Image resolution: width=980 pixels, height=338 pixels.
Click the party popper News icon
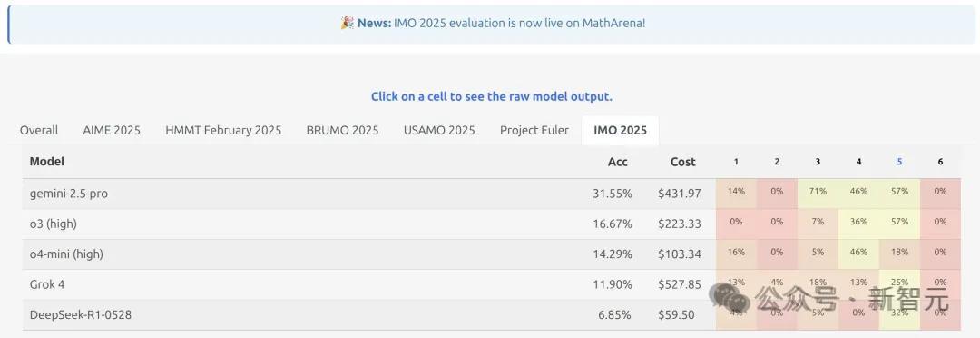coord(347,23)
